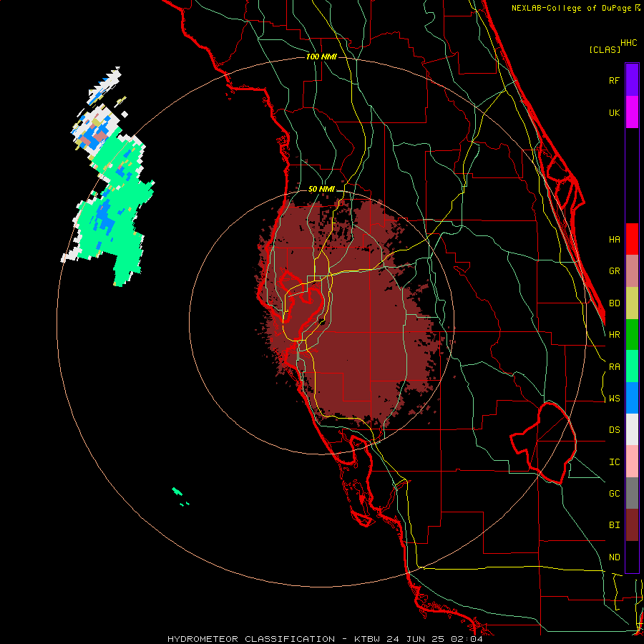Image resolution: width=644 pixels, height=644 pixels.
Task: Select the 'GR' legend label
Action: (614, 271)
